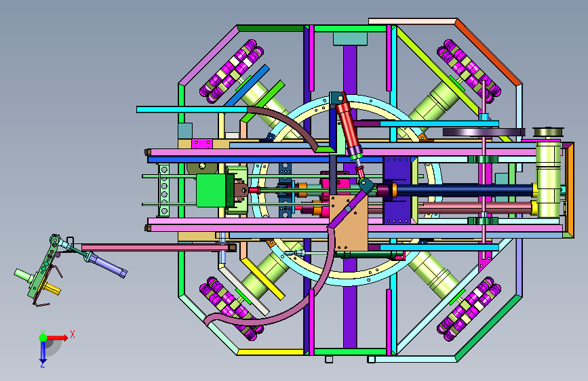Select the long cyan bar extending left at top
Image resolution: width=588 pixels, height=381 pixels.
point(192,110)
